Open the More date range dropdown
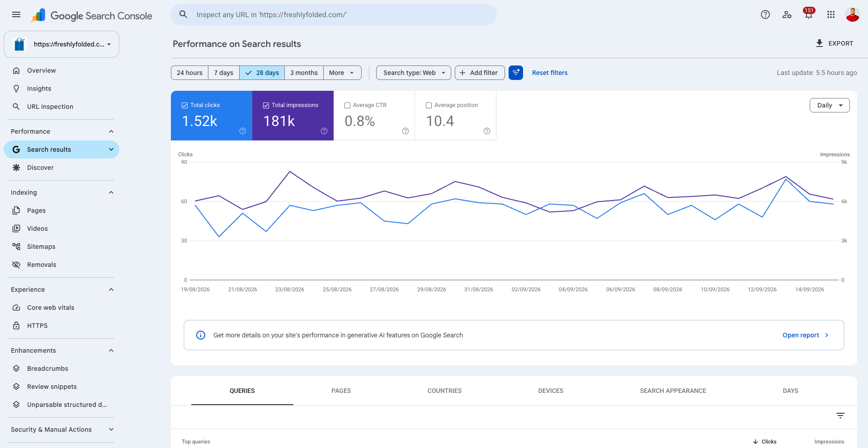Viewport: 868px width, 448px height. tap(342, 73)
